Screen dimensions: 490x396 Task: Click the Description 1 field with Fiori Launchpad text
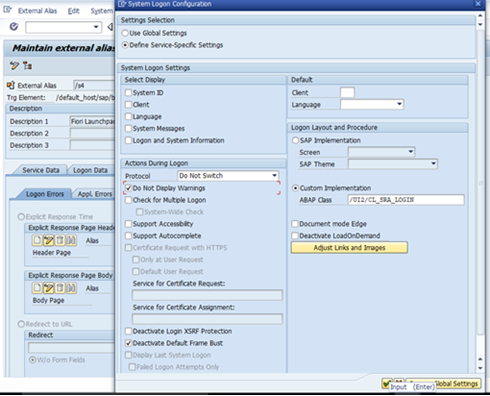pos(92,121)
